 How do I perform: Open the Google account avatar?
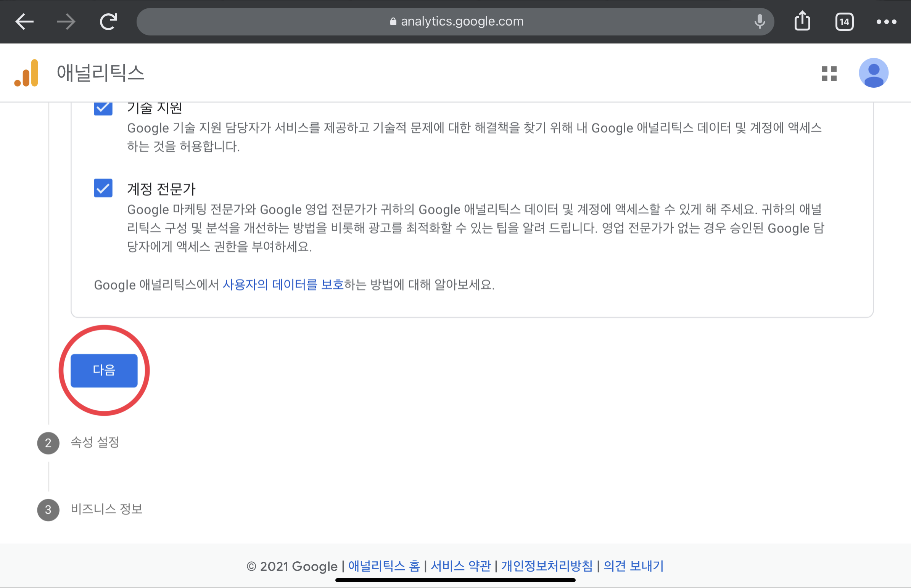874,73
